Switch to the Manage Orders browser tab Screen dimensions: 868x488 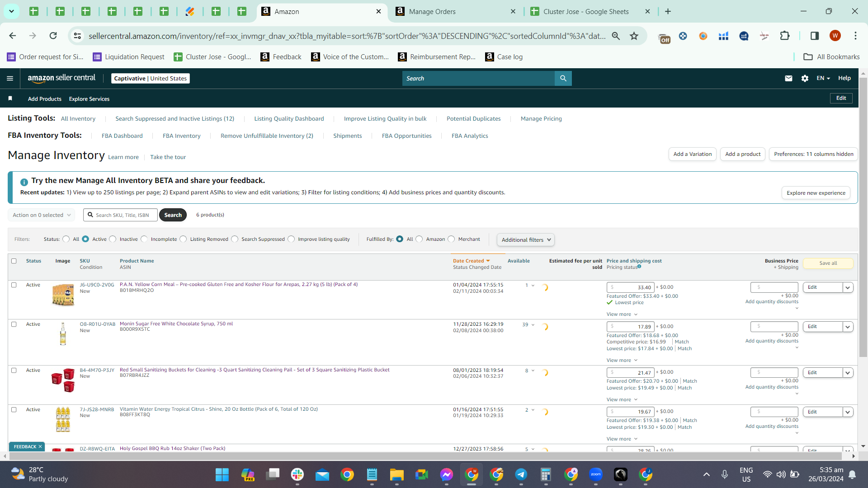456,12
